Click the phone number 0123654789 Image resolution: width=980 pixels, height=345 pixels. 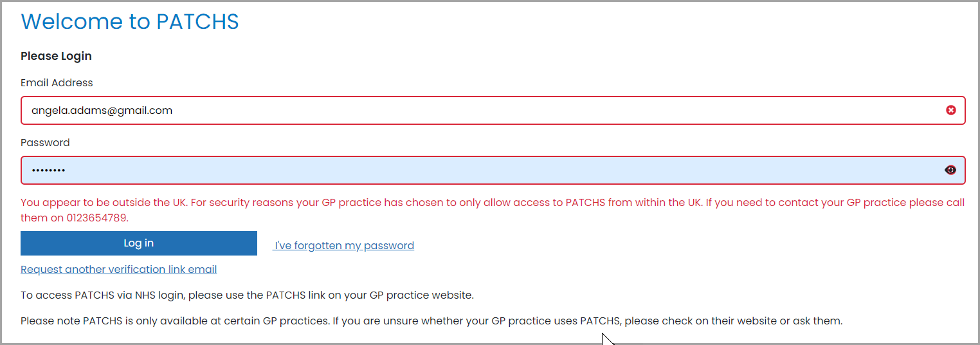(97, 218)
